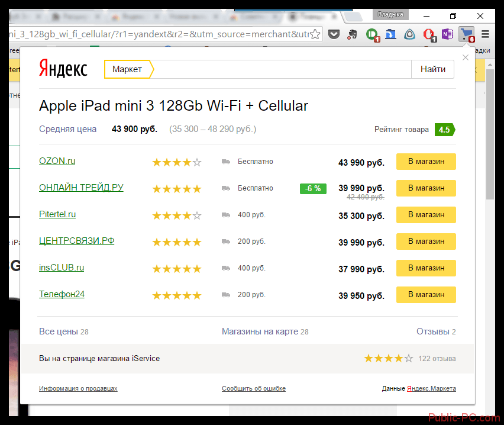Click the green circle extension with badge
Screen dimensions: 504x425
tap(372, 34)
